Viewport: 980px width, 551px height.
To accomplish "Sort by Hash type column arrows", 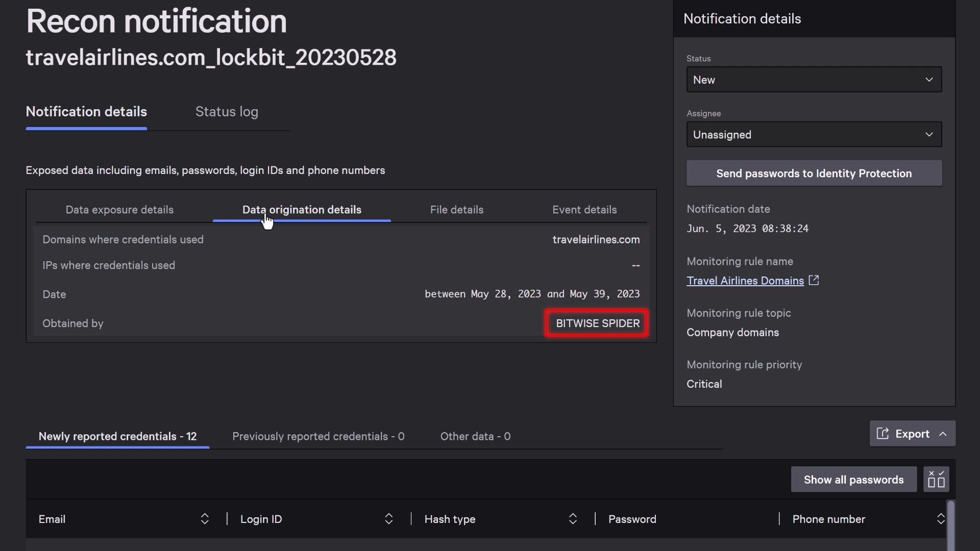I will click(x=573, y=519).
